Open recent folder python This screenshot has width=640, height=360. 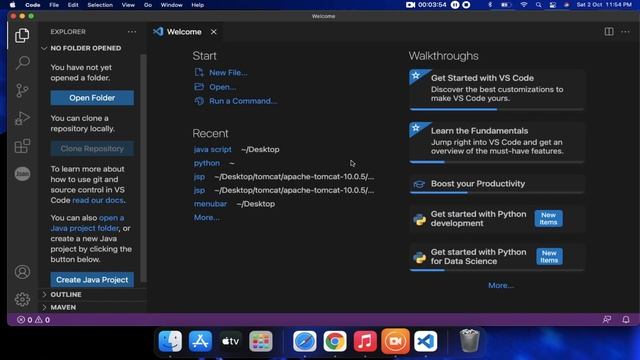coord(207,163)
